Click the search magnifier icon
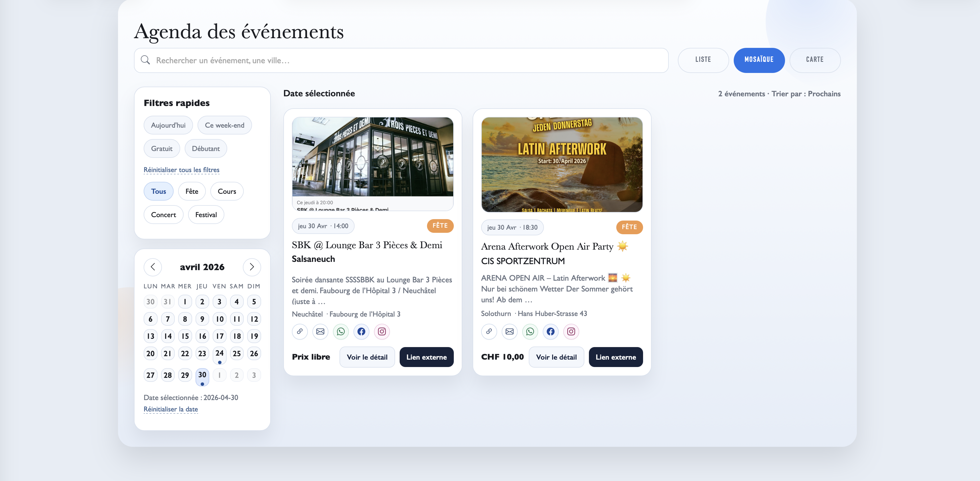This screenshot has width=980, height=481. point(145,60)
